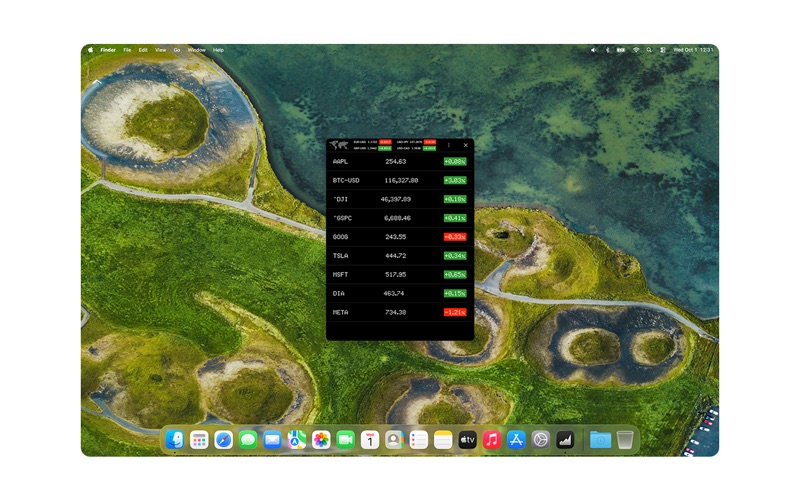Open Mail from the Dock

(x=272, y=440)
